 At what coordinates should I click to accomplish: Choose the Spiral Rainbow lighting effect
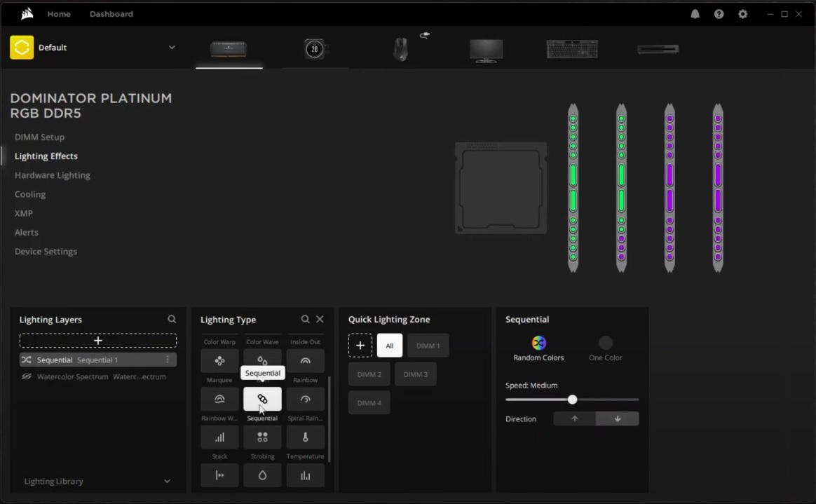click(305, 399)
